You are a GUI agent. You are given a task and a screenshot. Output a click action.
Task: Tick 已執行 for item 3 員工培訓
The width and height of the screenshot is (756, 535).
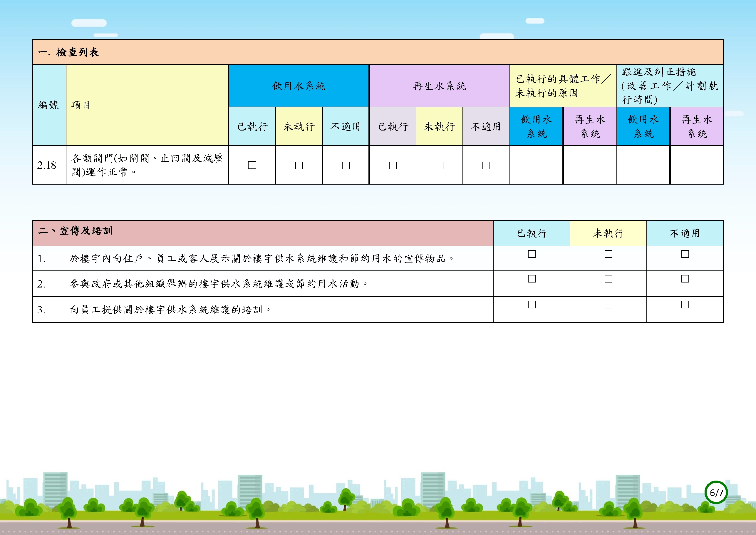532,305
